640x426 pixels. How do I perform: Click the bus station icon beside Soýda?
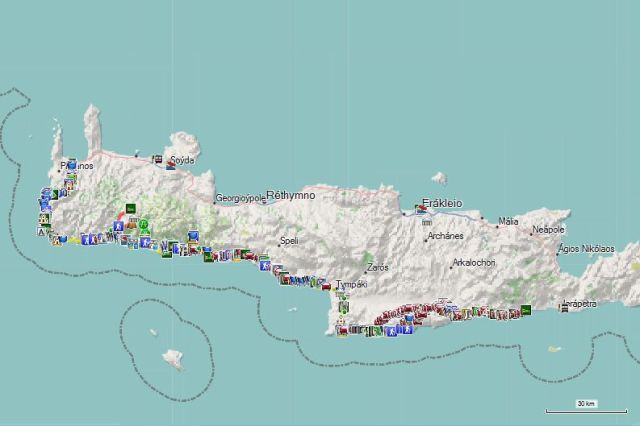pos(157,158)
